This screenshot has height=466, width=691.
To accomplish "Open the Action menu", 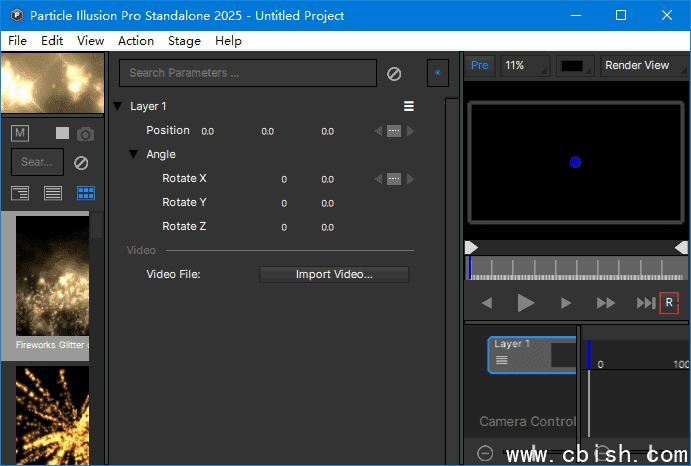I will tap(136, 41).
